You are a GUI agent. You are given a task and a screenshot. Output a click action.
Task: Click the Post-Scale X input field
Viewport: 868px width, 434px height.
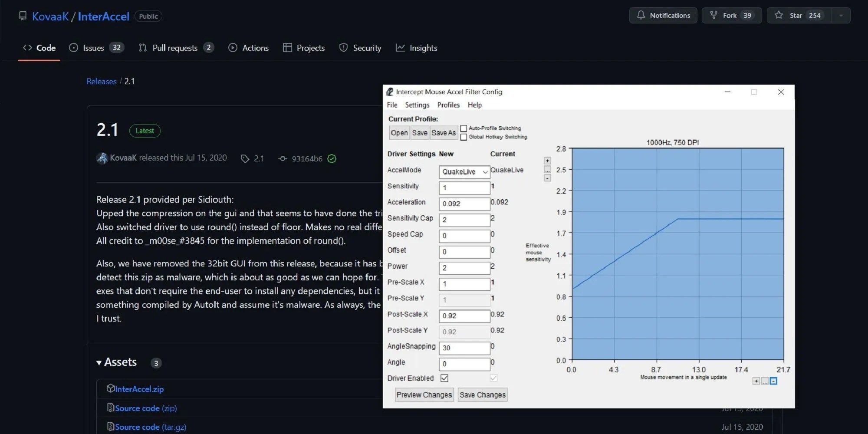pyautogui.click(x=464, y=316)
